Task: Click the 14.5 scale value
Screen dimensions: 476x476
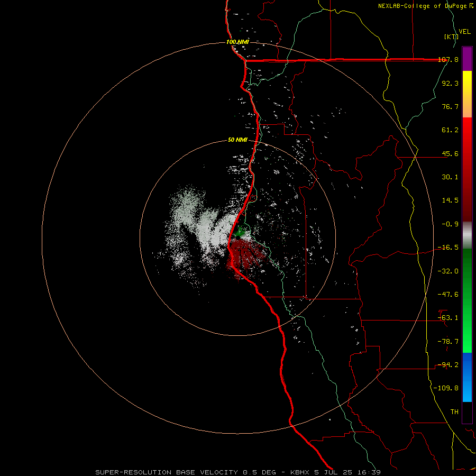Action: 450,200
